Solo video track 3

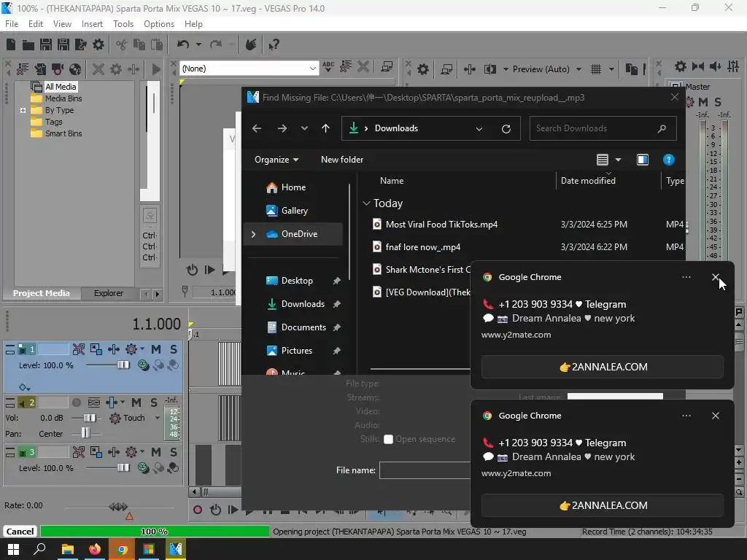174,452
